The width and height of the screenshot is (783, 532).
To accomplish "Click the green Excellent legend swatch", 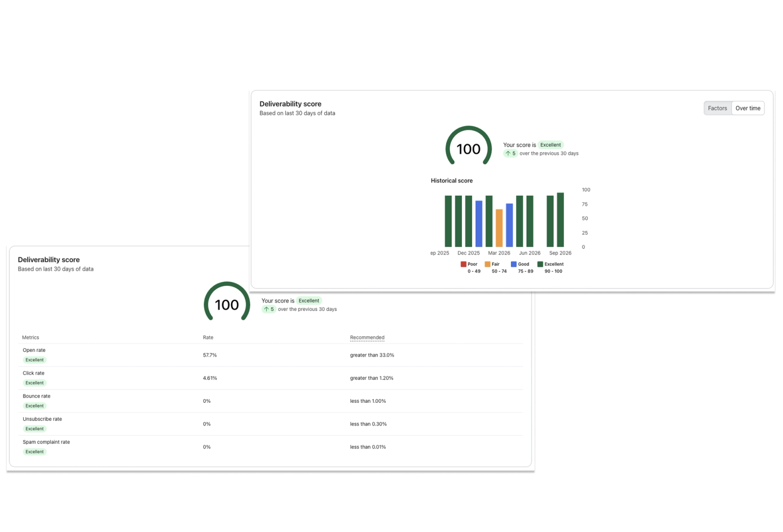I will click(540, 264).
